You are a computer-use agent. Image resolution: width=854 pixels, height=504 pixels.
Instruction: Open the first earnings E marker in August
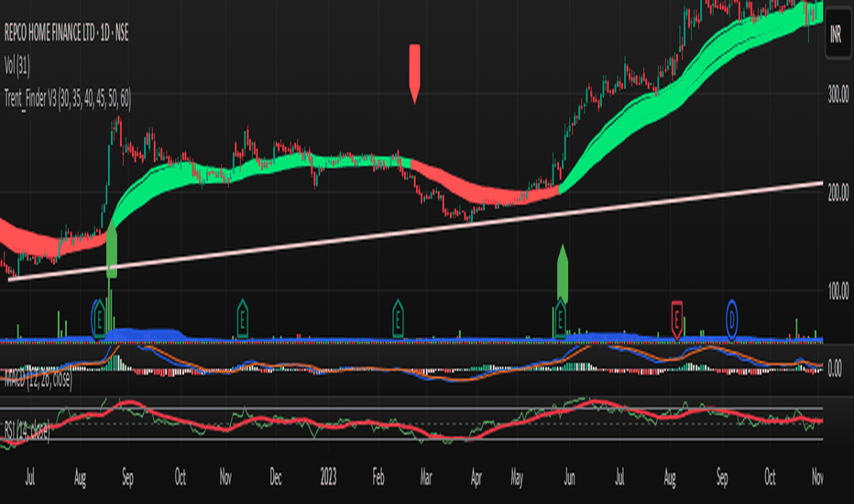99,319
